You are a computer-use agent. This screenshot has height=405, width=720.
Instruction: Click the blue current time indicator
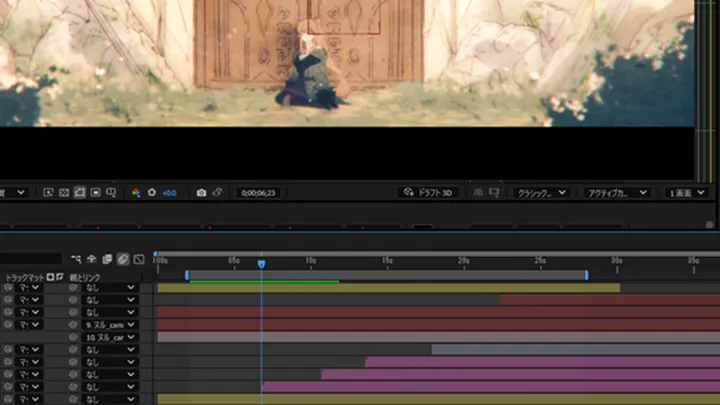(x=261, y=264)
